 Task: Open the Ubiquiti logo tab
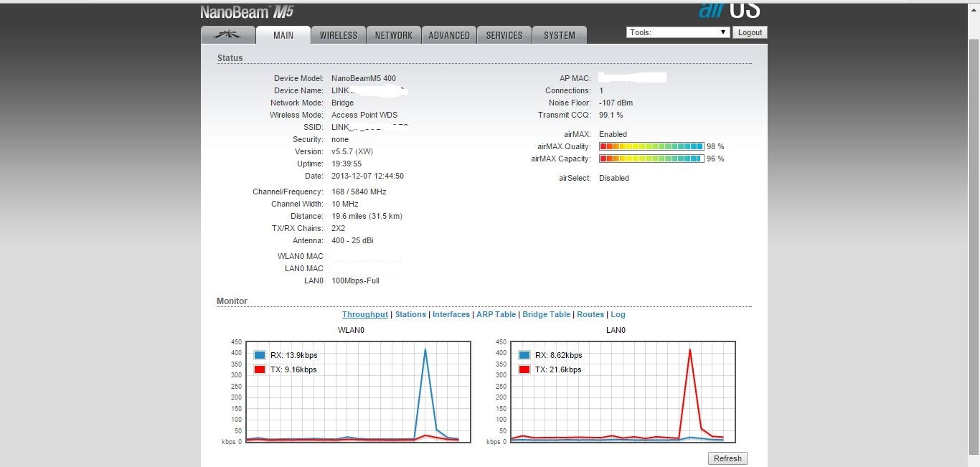click(228, 35)
